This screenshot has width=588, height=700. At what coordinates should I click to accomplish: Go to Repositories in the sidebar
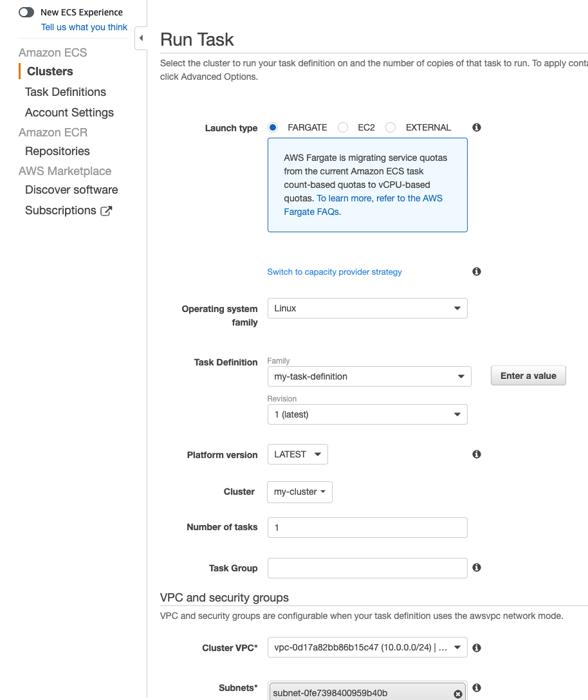[x=57, y=151]
